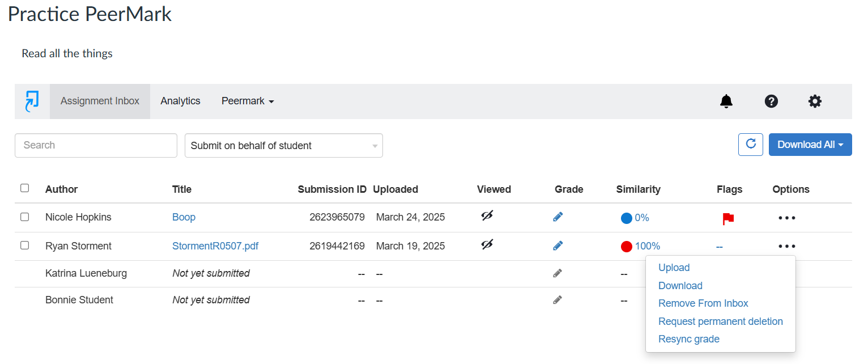
Task: Click the flags dash link for Ryan Storment
Action: tap(720, 247)
